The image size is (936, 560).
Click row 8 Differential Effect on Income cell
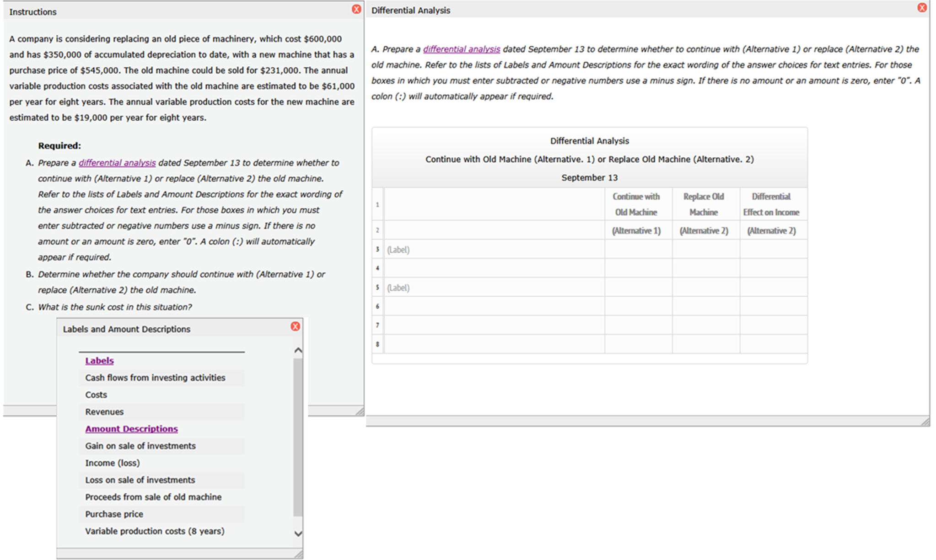click(x=773, y=344)
